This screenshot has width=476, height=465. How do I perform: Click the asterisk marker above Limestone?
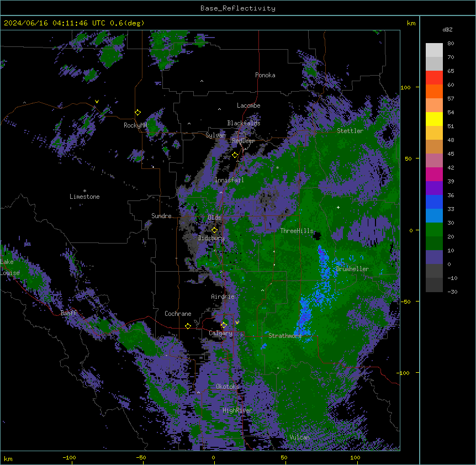pyautogui.click(x=84, y=191)
